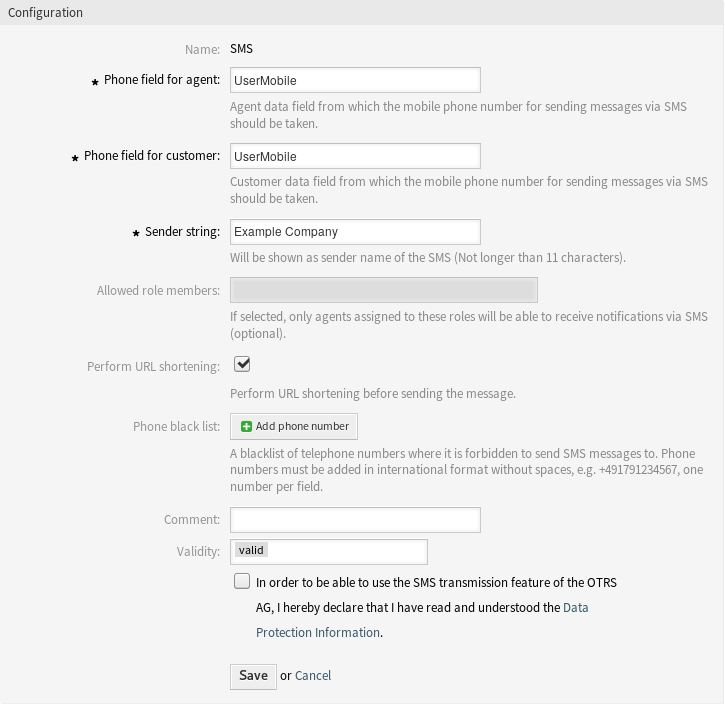This screenshot has width=725, height=717.
Task: Open the Data Protection Information link
Action: (x=318, y=632)
